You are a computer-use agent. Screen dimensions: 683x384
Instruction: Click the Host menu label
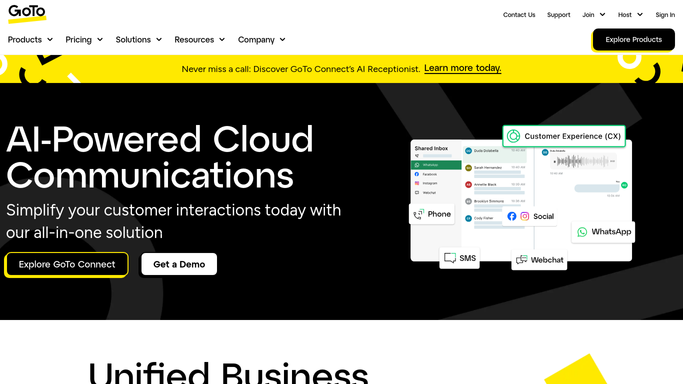click(x=625, y=14)
